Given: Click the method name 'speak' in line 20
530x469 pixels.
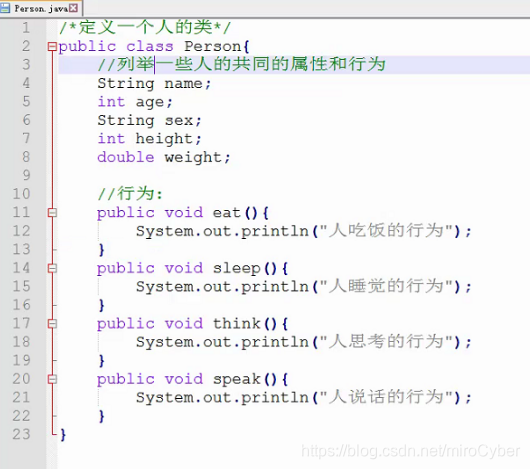Looking at the screenshot, I should click(236, 379).
